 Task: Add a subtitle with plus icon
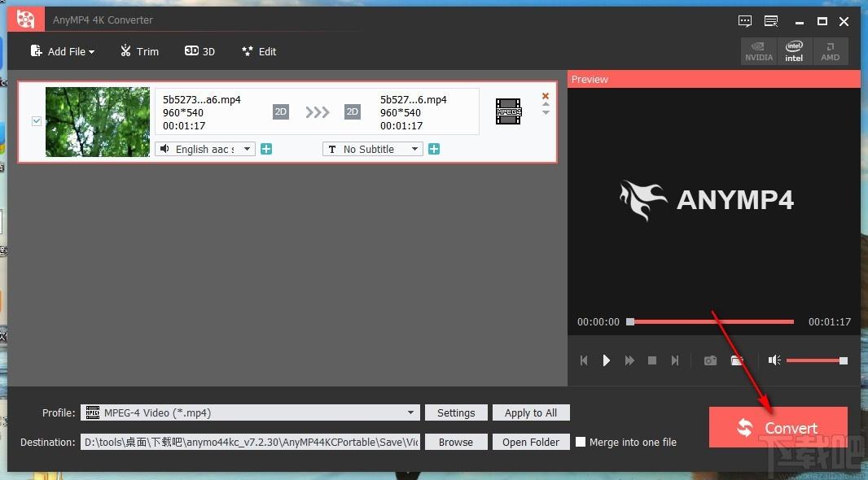(x=434, y=149)
